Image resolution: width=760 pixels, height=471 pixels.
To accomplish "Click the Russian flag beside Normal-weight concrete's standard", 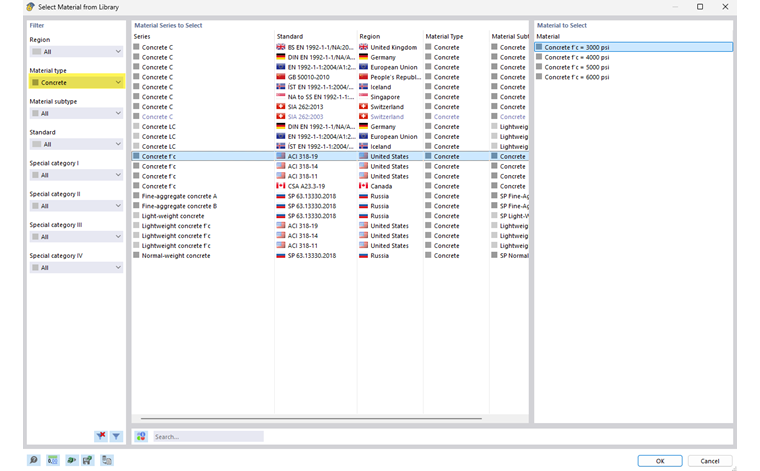I will 281,255.
